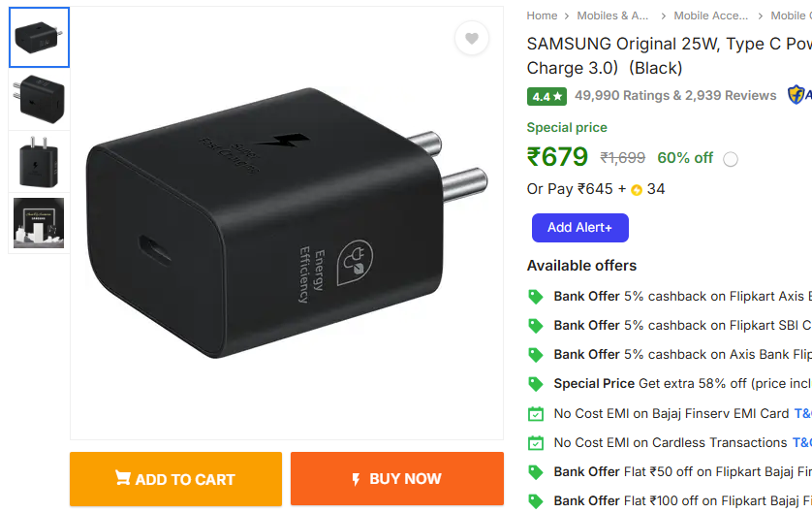This screenshot has width=812, height=513.
Task: Click the gold coin icon before 34
Action: click(637, 190)
